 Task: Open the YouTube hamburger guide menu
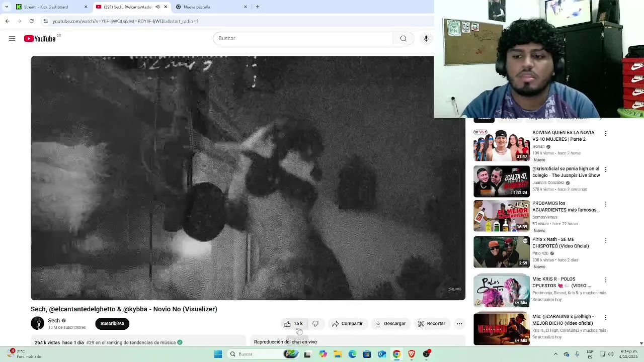12,39
